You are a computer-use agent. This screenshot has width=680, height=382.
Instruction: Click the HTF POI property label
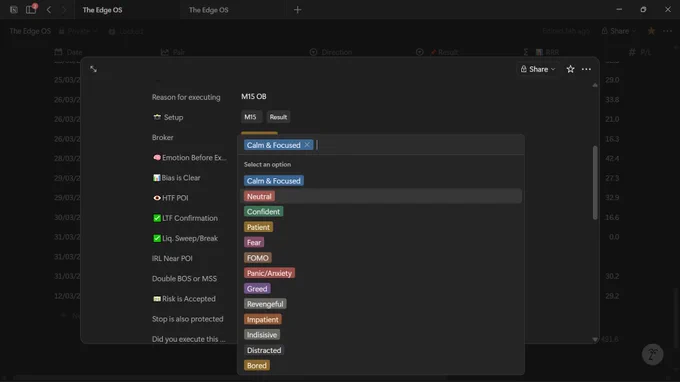coord(170,198)
